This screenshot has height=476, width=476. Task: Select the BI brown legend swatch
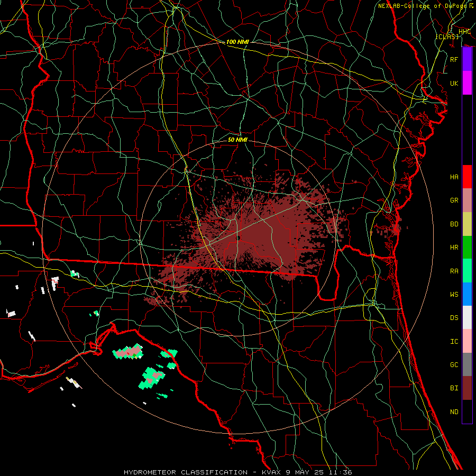pos(467,388)
